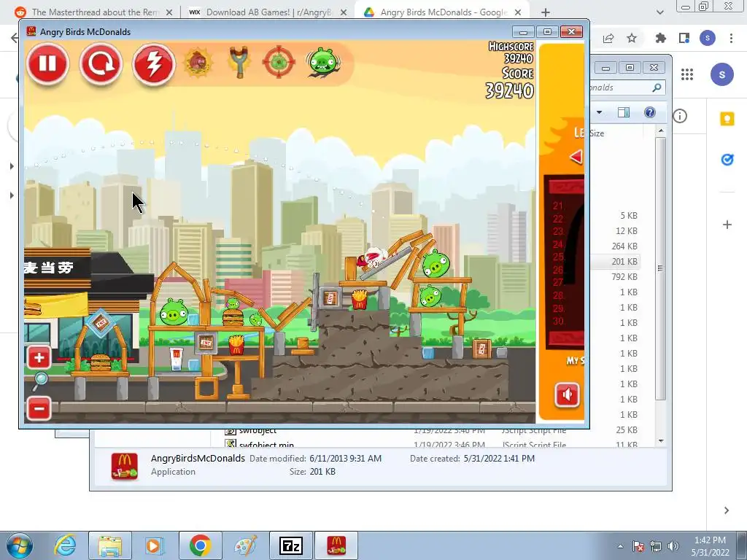Image resolution: width=747 pixels, height=560 pixels.
Task: Sort files by the Size column header
Action: 597,133
